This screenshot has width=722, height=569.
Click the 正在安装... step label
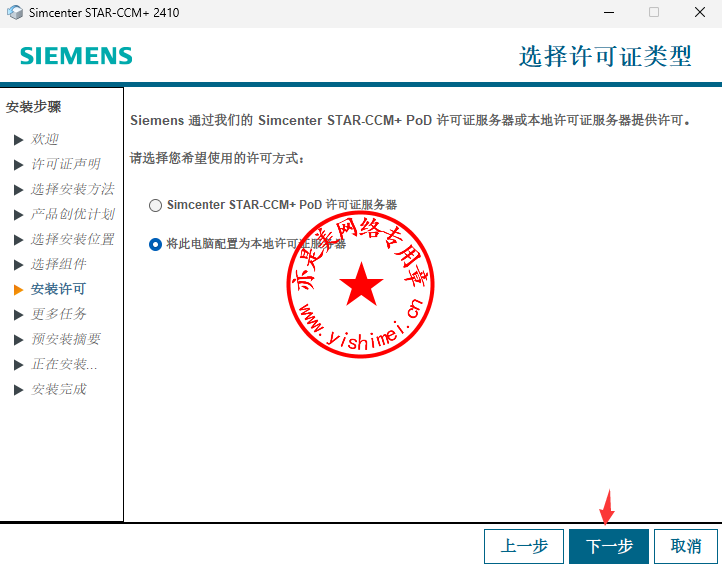pos(64,365)
